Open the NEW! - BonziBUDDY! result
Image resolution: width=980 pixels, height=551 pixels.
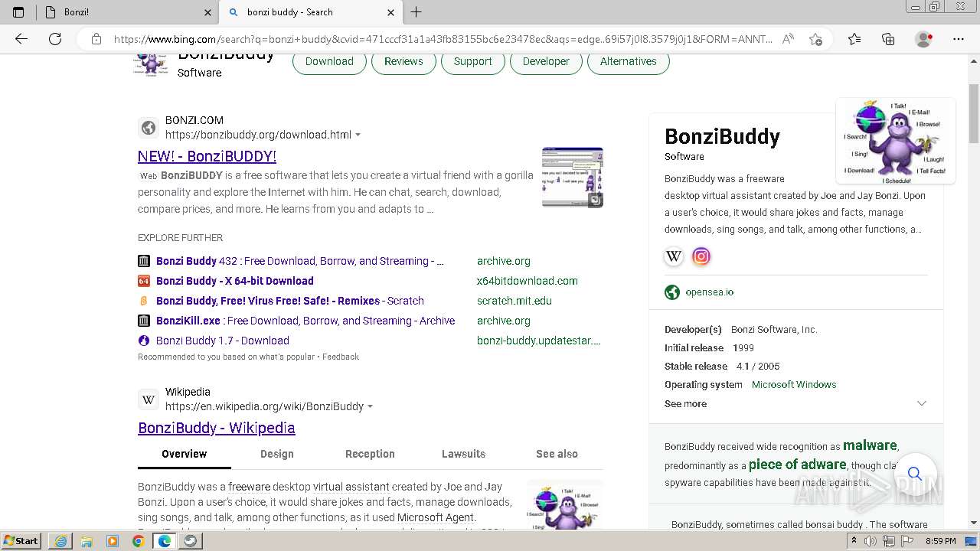click(x=207, y=156)
